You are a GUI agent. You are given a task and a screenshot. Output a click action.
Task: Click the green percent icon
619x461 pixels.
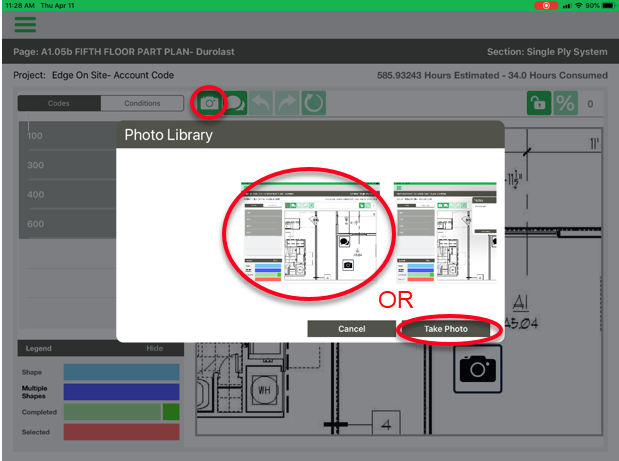pyautogui.click(x=565, y=103)
